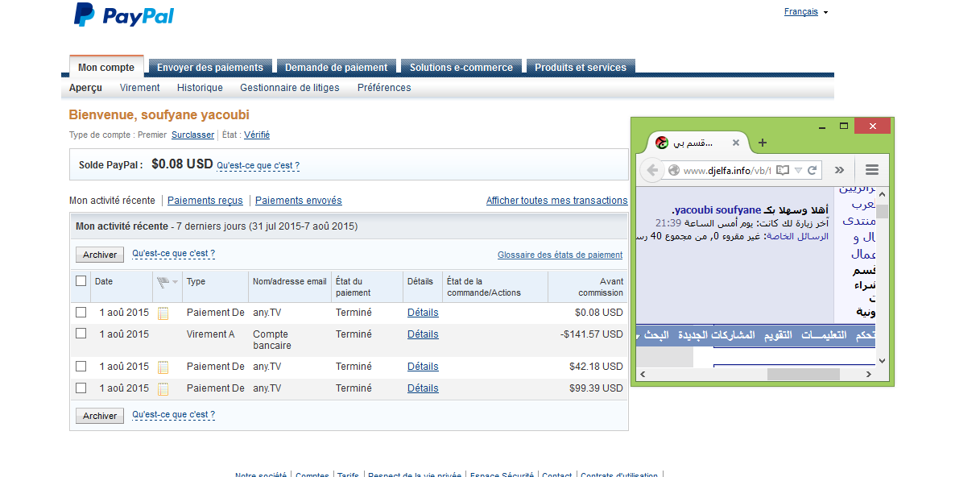Open the Firefox URL history dropdown arrow
The width and height of the screenshot is (980, 477).
click(798, 170)
